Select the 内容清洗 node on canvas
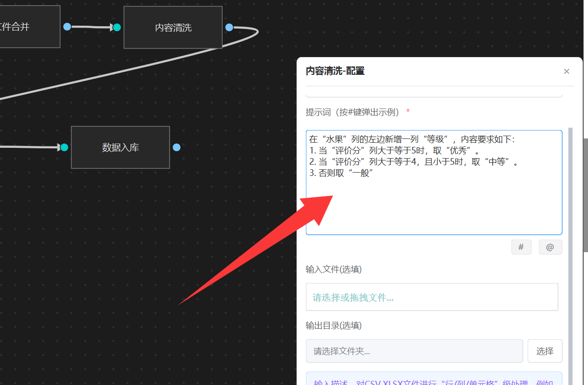 (x=173, y=28)
